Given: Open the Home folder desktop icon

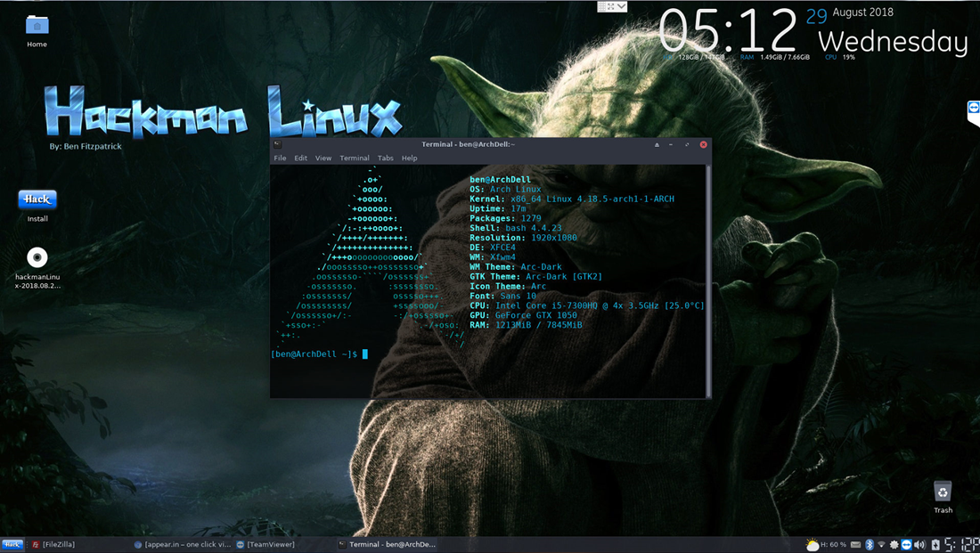Looking at the screenshot, I should pos(37,30).
